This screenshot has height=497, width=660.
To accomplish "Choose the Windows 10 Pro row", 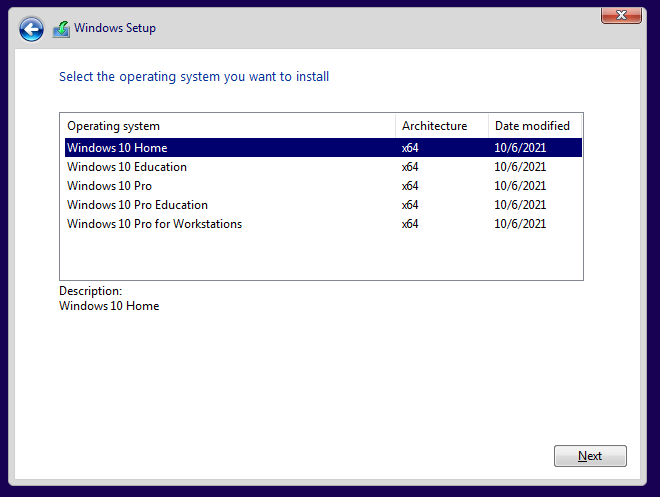I will (323, 186).
